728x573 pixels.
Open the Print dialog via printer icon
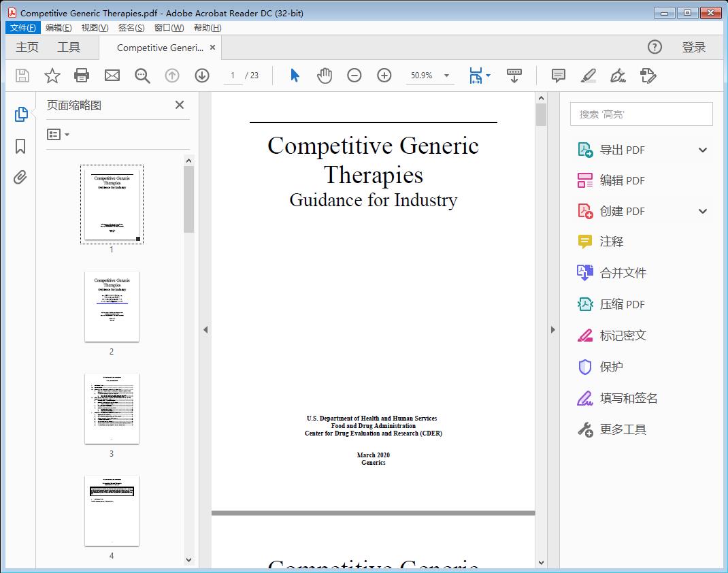(82, 76)
